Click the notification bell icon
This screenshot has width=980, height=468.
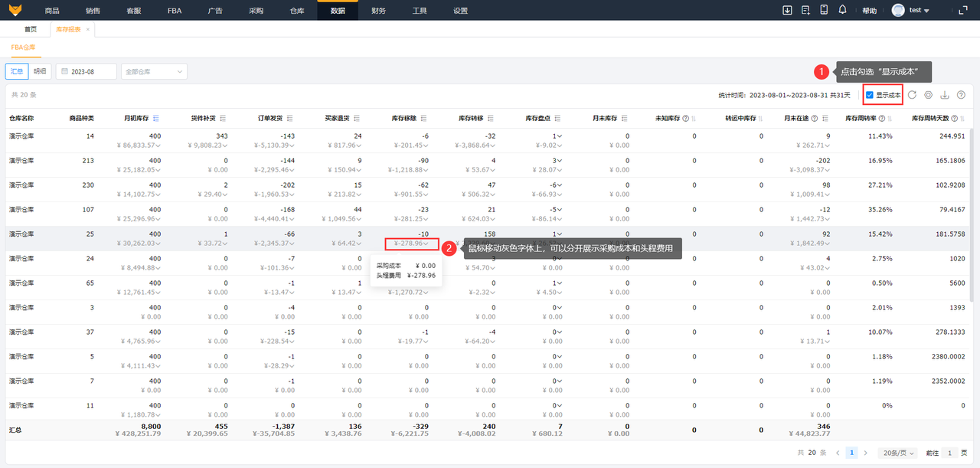pos(843,10)
